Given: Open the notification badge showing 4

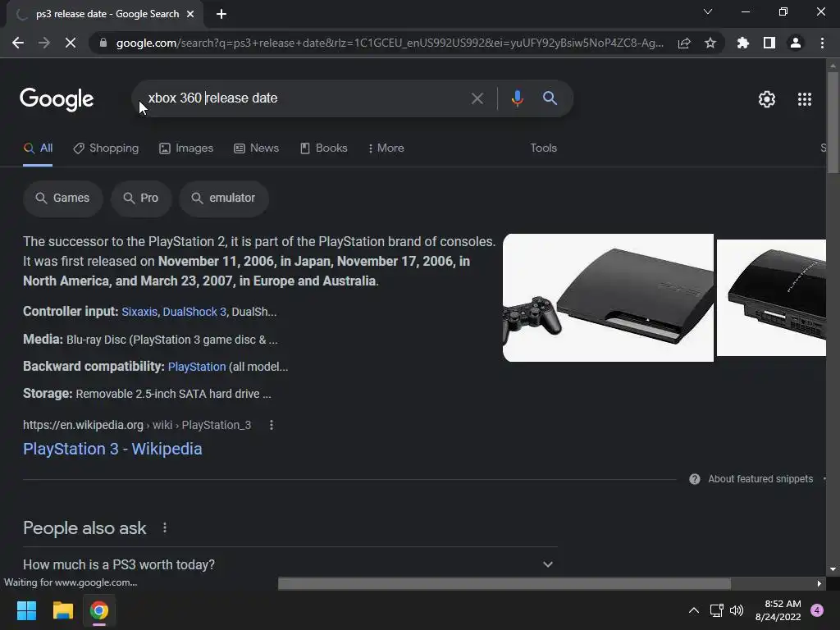Looking at the screenshot, I should 817,610.
